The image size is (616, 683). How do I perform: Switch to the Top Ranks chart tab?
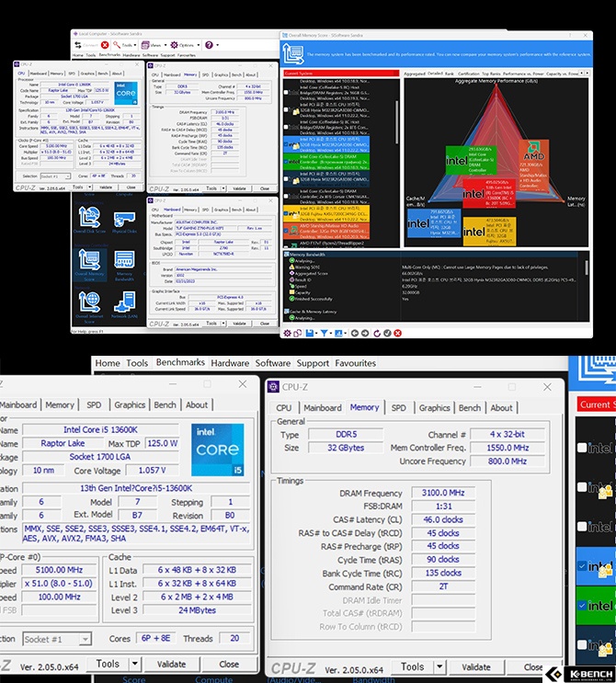coord(491,74)
